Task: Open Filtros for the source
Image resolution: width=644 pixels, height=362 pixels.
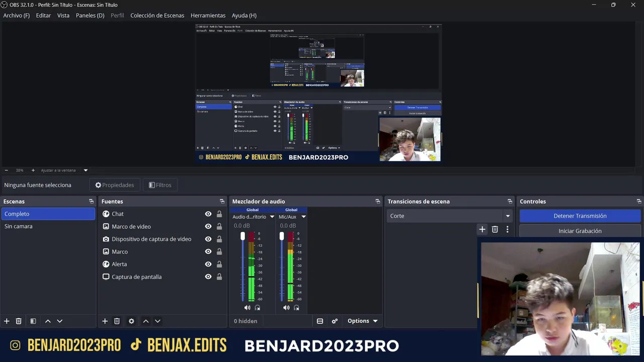Action: [x=160, y=185]
